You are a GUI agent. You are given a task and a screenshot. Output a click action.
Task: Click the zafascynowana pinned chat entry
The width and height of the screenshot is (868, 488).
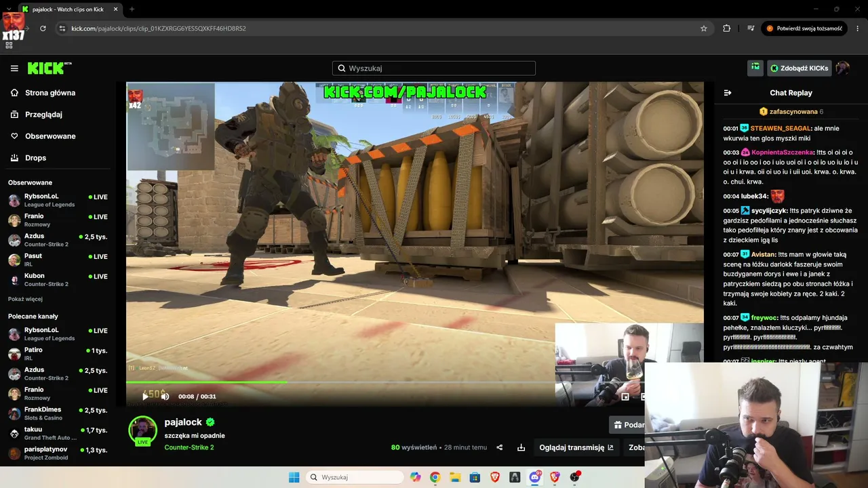pyautogui.click(x=791, y=111)
